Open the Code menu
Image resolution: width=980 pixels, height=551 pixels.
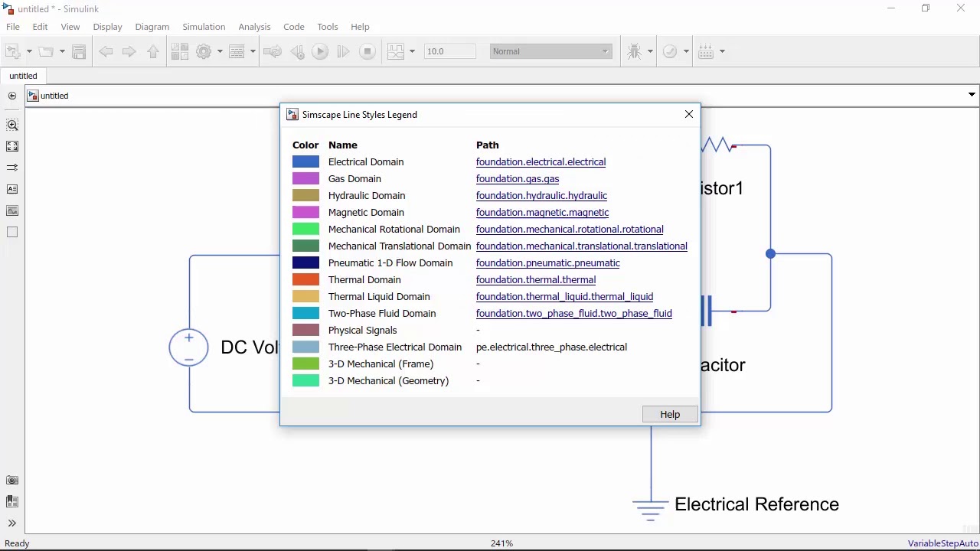pyautogui.click(x=294, y=27)
